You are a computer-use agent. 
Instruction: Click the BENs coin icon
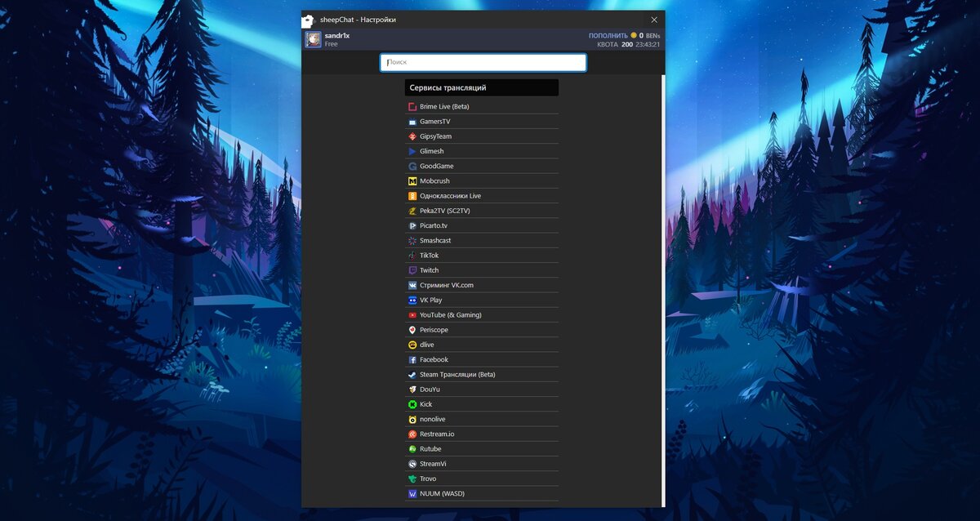633,36
